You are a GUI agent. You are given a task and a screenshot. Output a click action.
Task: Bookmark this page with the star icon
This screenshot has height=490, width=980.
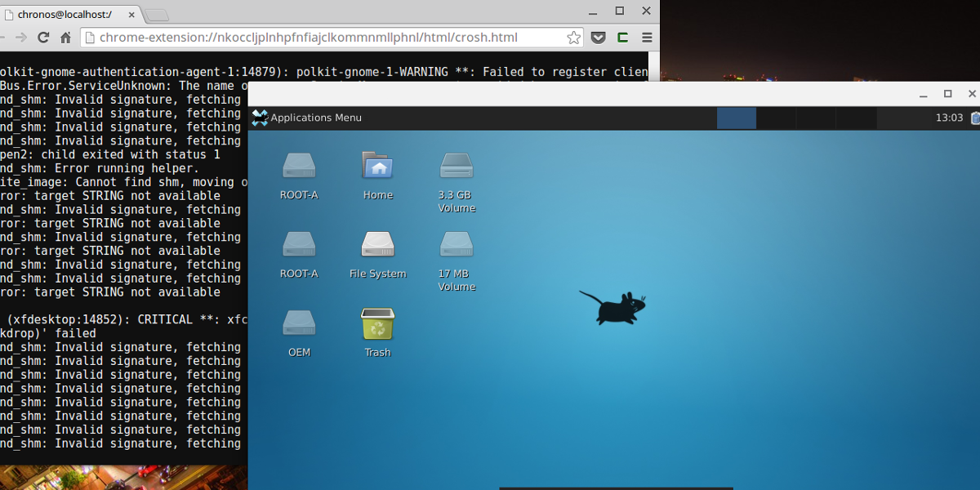[573, 38]
